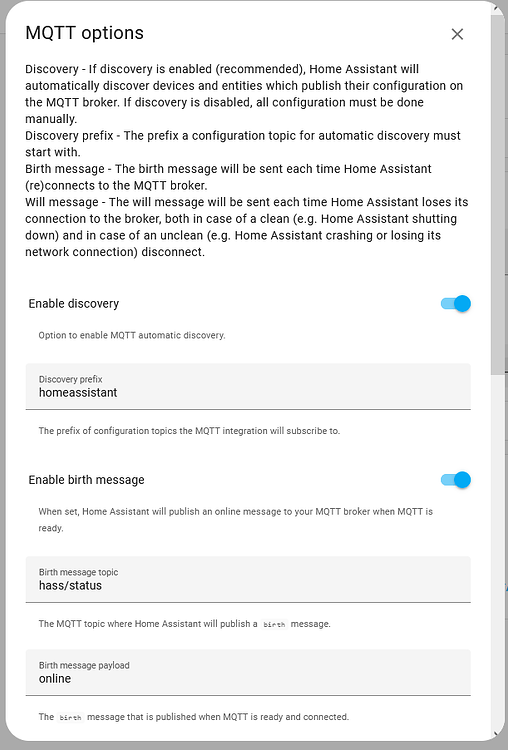Turn off the Enable birth message switch
Viewport: 508px width, 750px height.
(456, 480)
